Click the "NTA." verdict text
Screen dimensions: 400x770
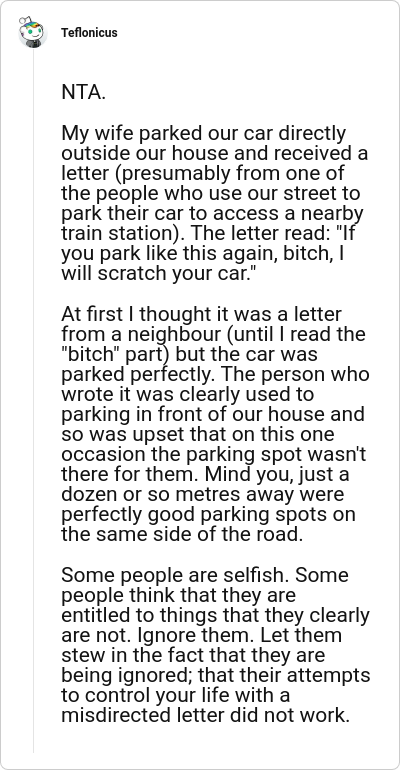click(x=83, y=92)
